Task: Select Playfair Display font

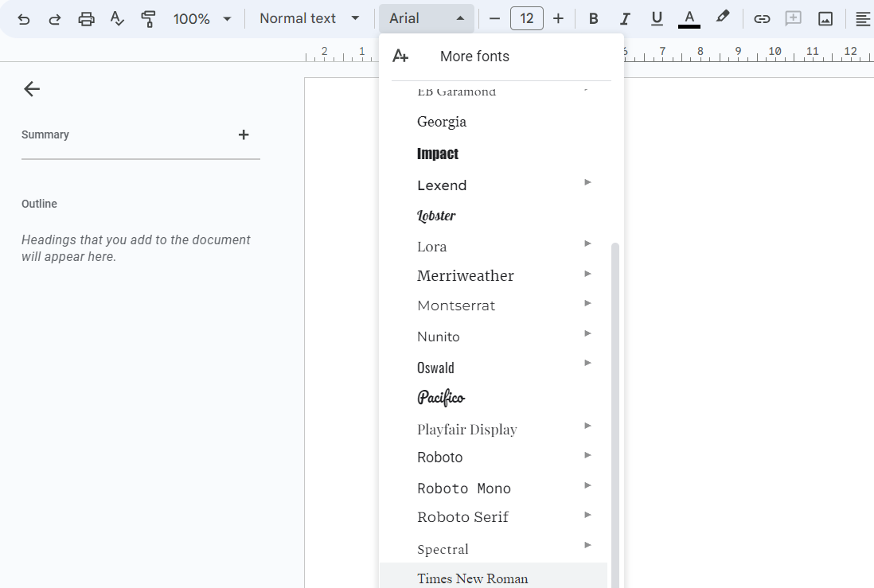Action: pyautogui.click(x=467, y=430)
